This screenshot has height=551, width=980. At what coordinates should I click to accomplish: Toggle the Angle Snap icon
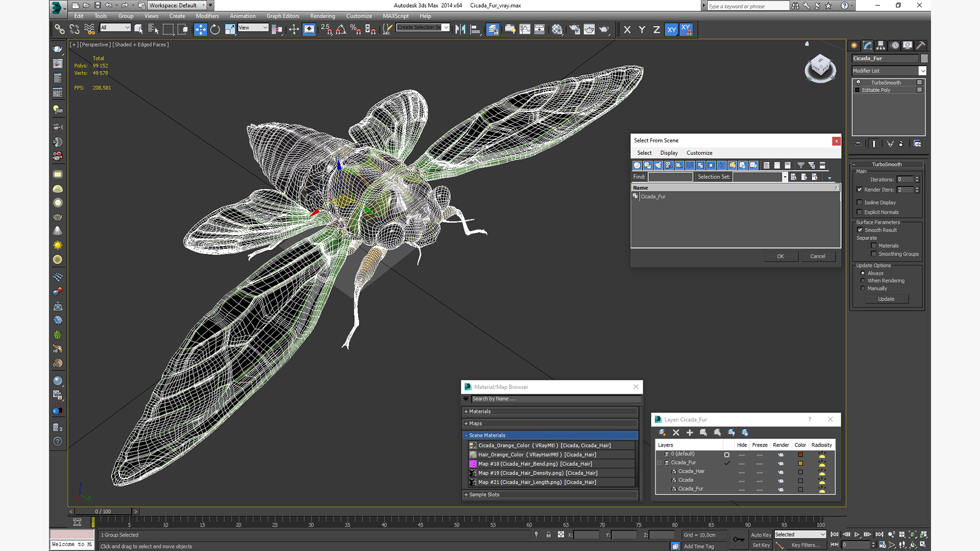tap(341, 30)
